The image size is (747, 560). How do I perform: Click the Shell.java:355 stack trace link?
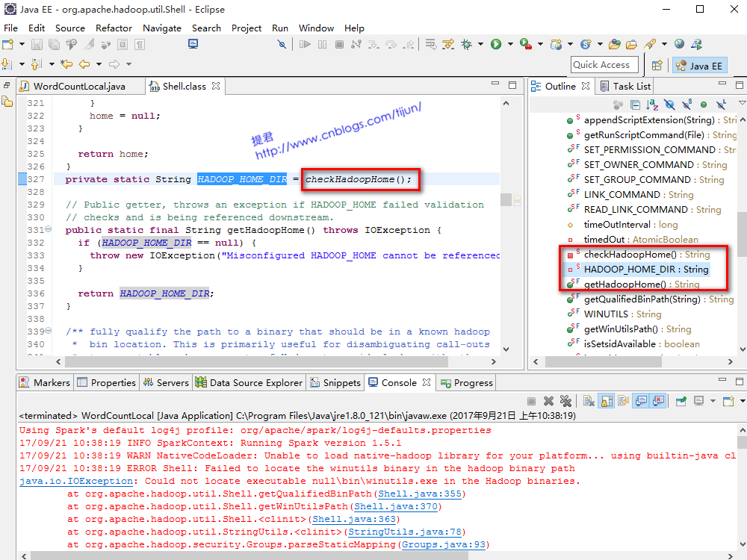click(420, 494)
